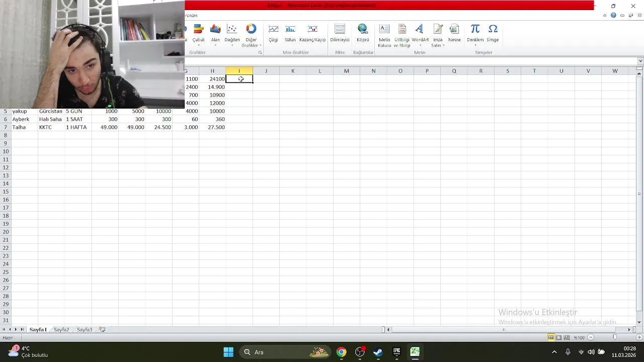
Task: Open the taskbar weather widget
Action: [x=28, y=352]
